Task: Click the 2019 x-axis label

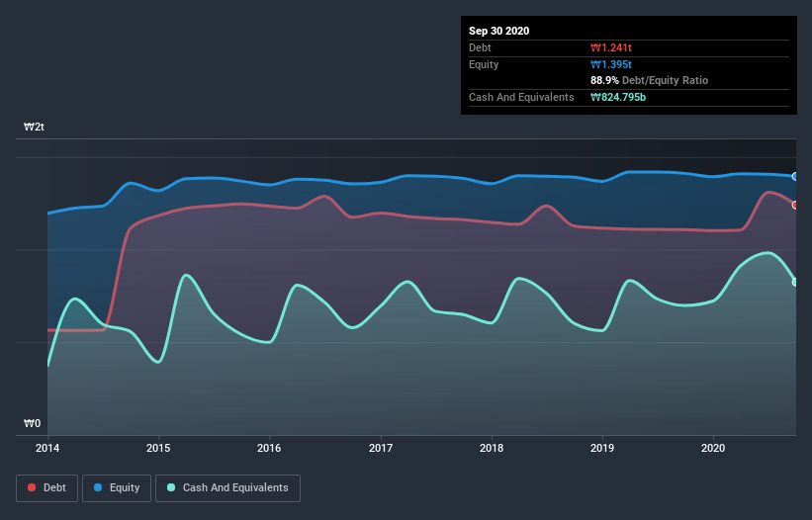Action: tap(602, 448)
